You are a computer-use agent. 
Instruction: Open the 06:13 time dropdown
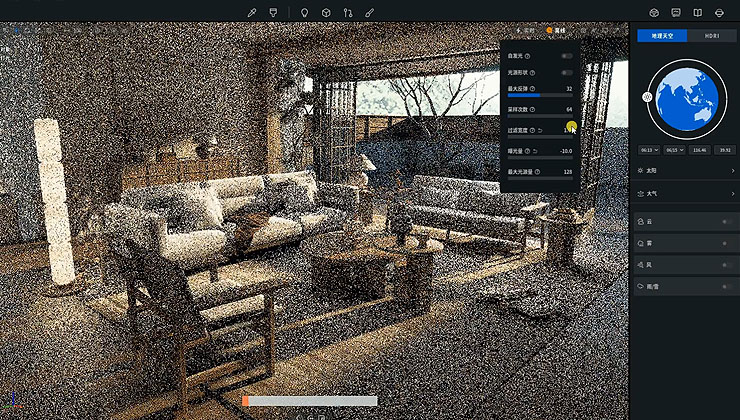coord(648,149)
